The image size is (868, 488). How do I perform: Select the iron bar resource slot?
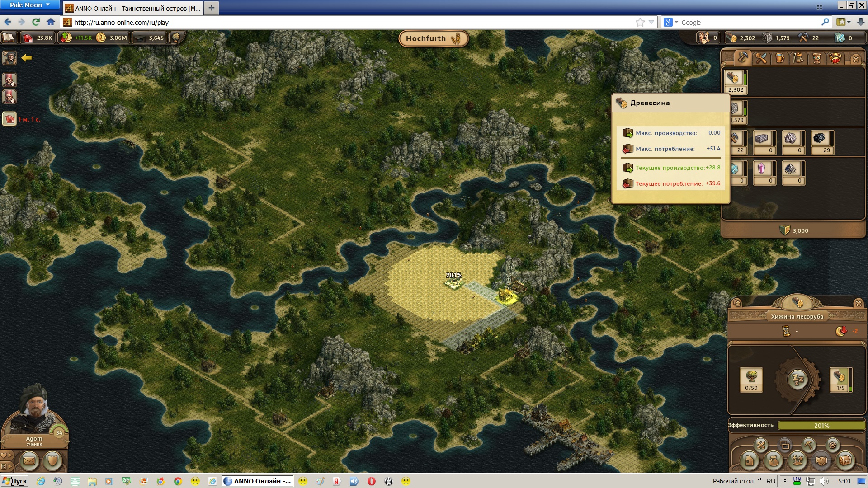pyautogui.click(x=764, y=142)
